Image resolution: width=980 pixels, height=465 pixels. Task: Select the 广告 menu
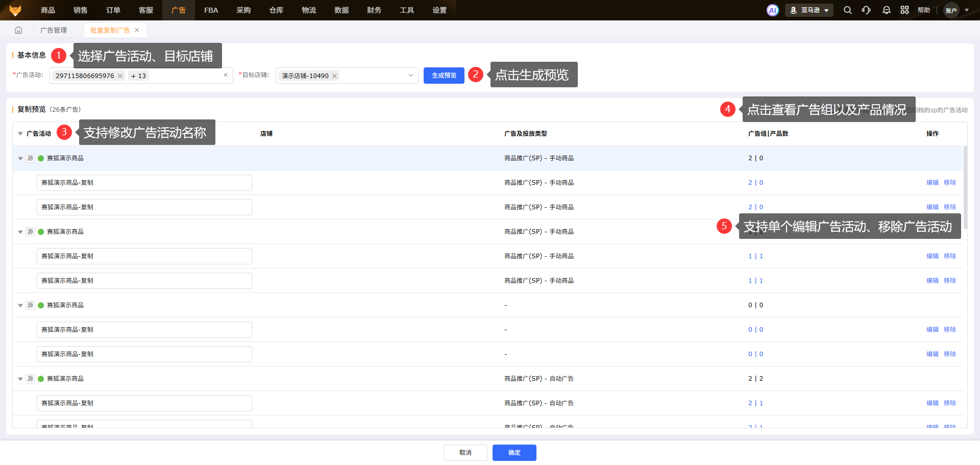[x=179, y=10]
